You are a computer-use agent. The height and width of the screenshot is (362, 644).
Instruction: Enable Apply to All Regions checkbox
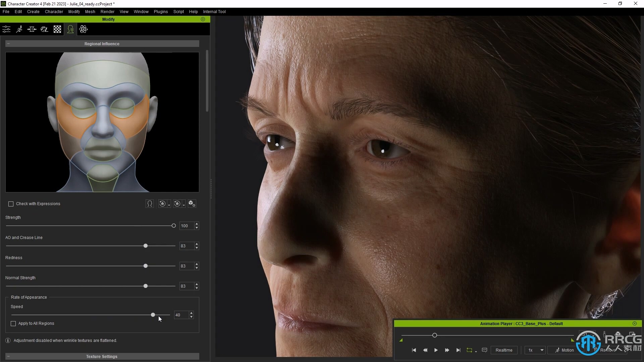pos(13,323)
